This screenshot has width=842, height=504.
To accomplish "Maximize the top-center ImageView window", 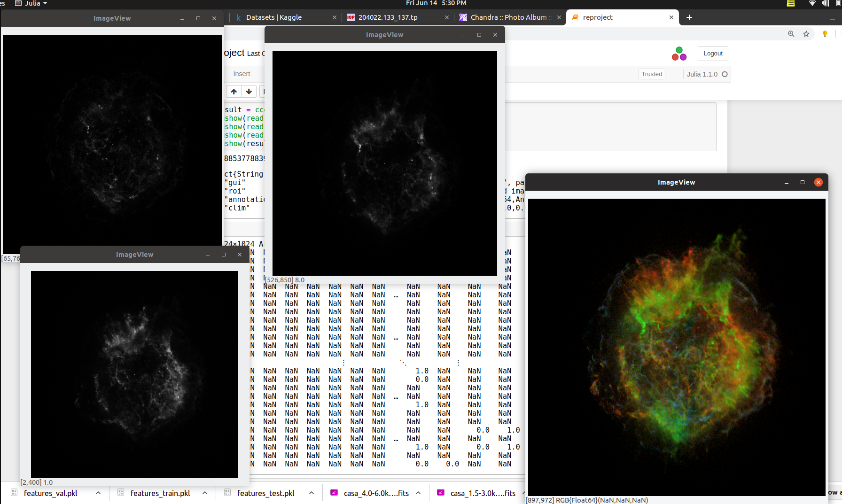I will pyautogui.click(x=479, y=35).
